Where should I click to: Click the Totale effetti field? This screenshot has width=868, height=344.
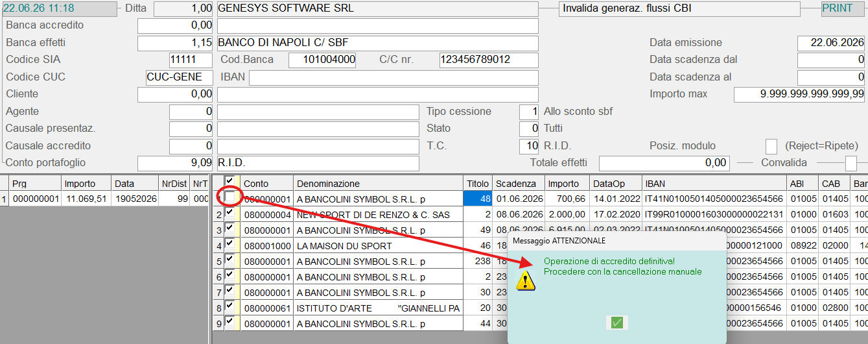(x=664, y=163)
